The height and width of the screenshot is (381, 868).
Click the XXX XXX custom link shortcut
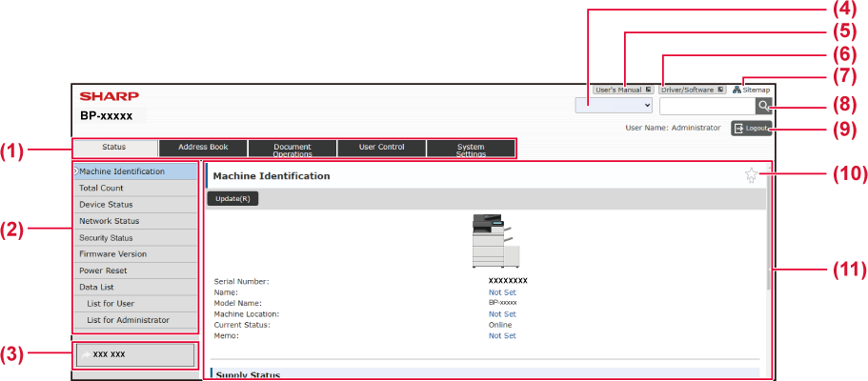point(134,355)
